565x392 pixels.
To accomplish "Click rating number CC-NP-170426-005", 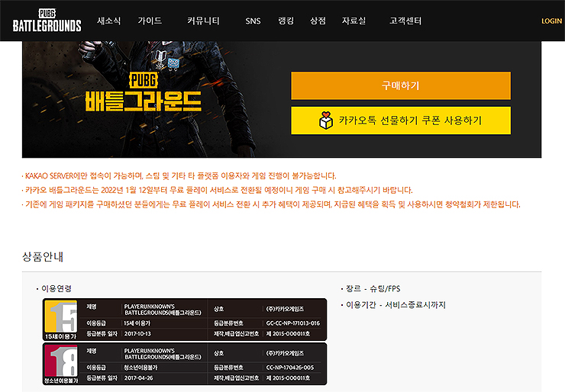I will click(x=289, y=368).
